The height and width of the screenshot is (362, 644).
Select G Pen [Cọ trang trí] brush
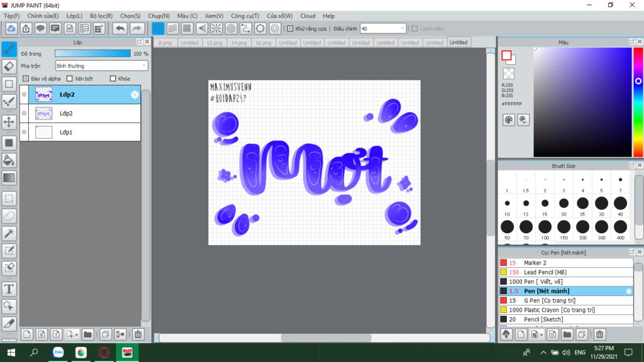(x=567, y=300)
